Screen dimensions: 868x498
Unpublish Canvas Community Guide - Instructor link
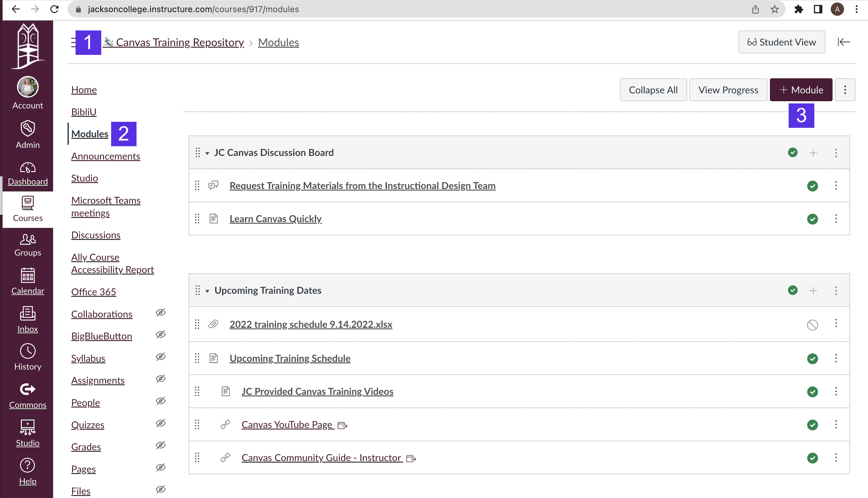click(812, 458)
